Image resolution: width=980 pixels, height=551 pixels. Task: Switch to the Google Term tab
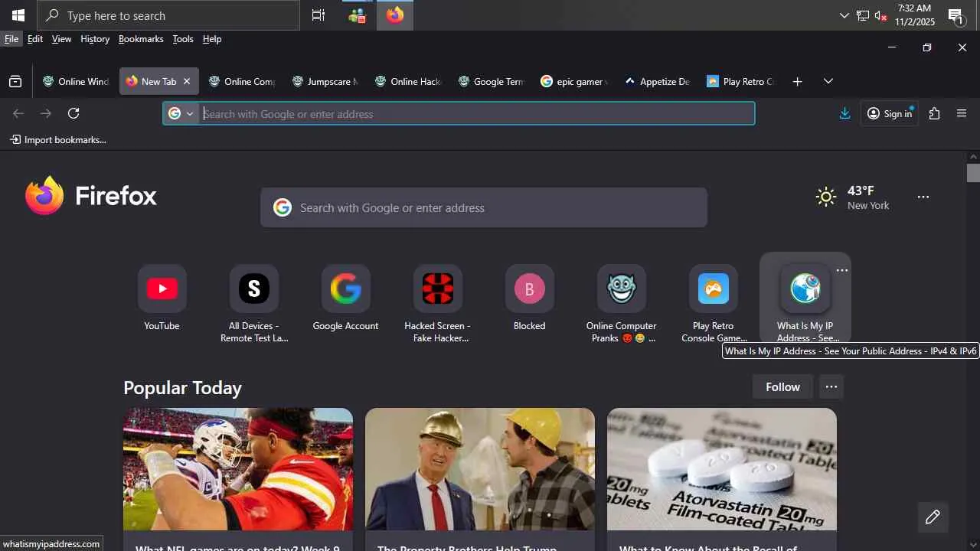pos(492,81)
